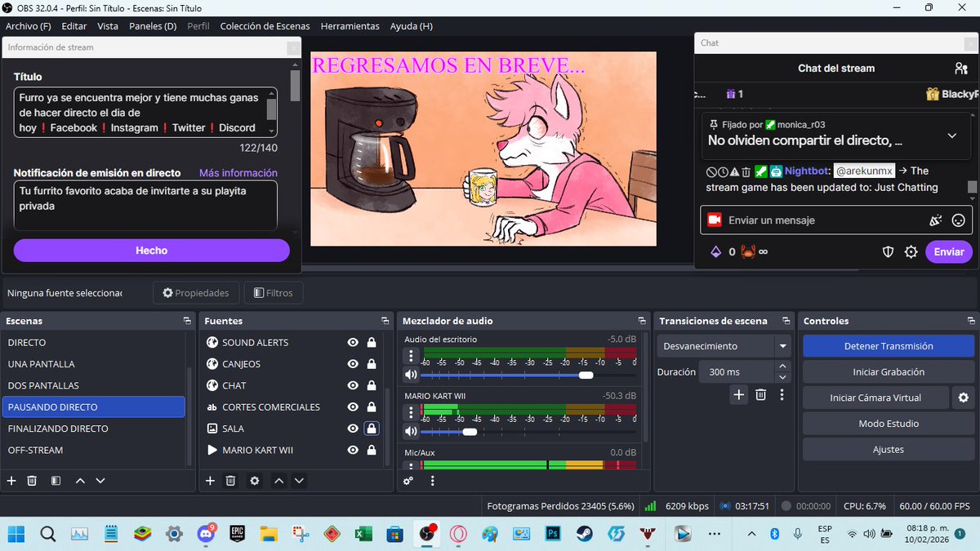This screenshot has width=980, height=551.
Task: Mute MARIO KART WII audio speaker
Action: [411, 432]
